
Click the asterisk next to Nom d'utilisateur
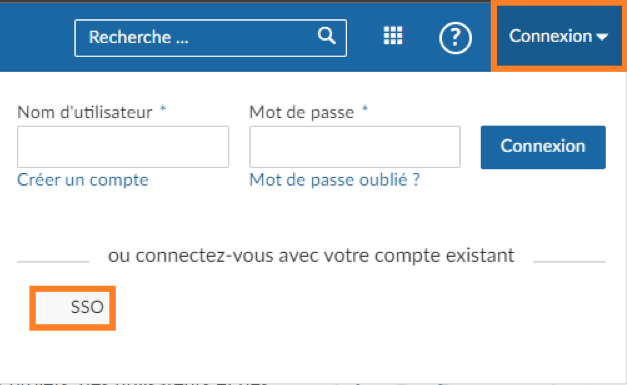[x=163, y=109]
